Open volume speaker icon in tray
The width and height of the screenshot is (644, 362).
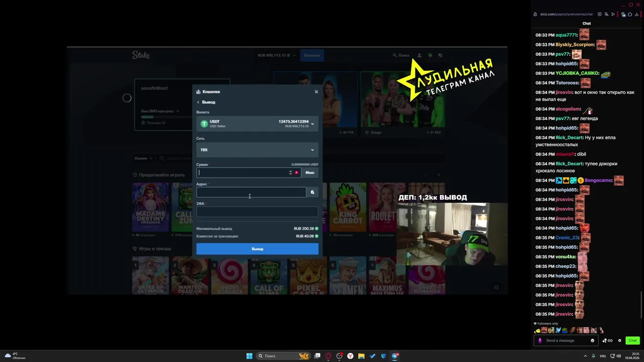pyautogui.click(x=618, y=356)
